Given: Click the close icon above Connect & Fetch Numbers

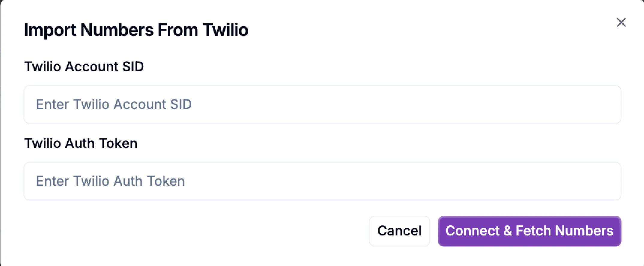Looking at the screenshot, I should pos(621,22).
